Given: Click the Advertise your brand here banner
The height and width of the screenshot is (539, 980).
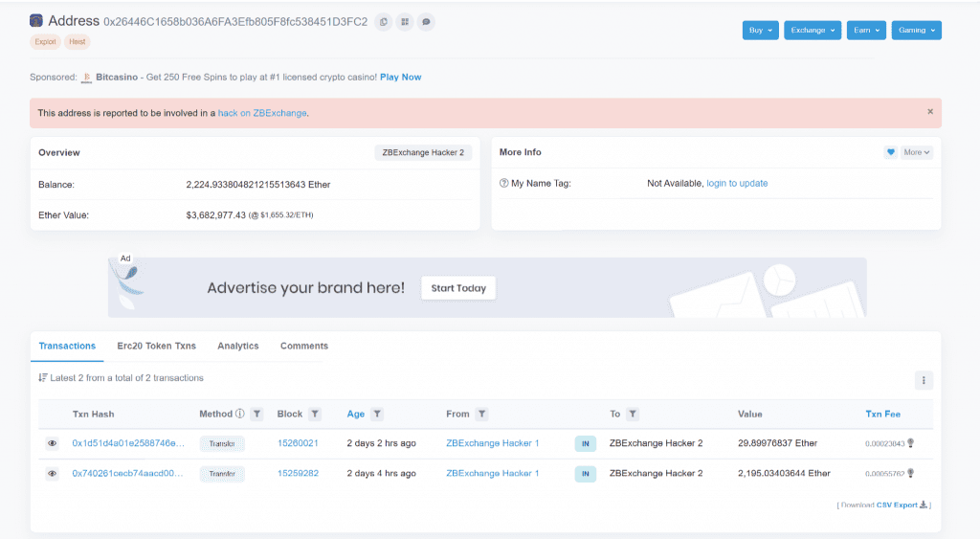Looking at the screenshot, I should coord(487,287).
